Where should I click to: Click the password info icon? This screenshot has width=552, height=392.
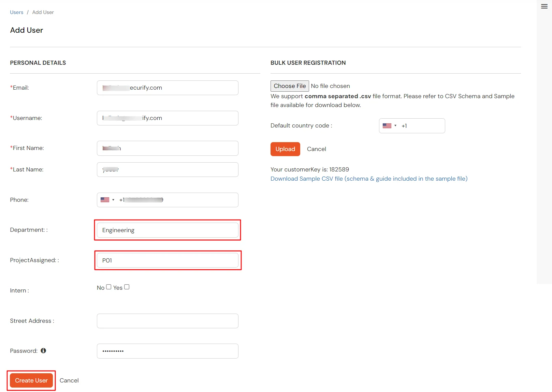click(43, 350)
